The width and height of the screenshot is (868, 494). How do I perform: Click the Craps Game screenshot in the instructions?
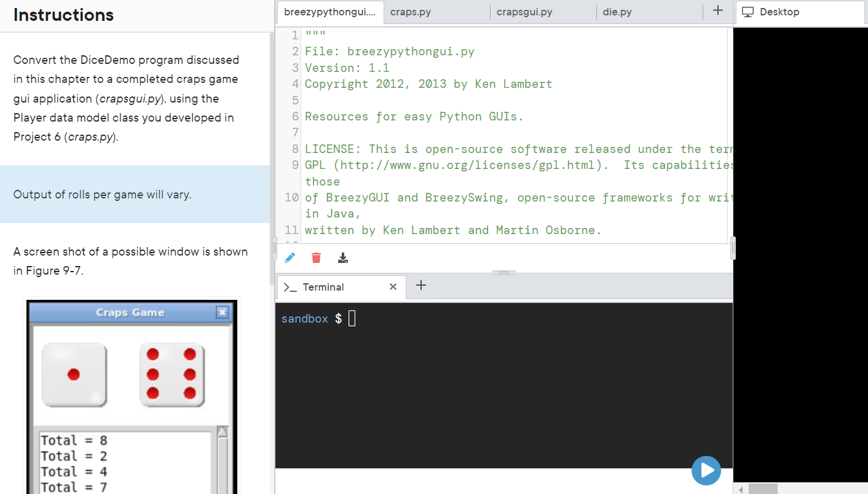point(131,396)
